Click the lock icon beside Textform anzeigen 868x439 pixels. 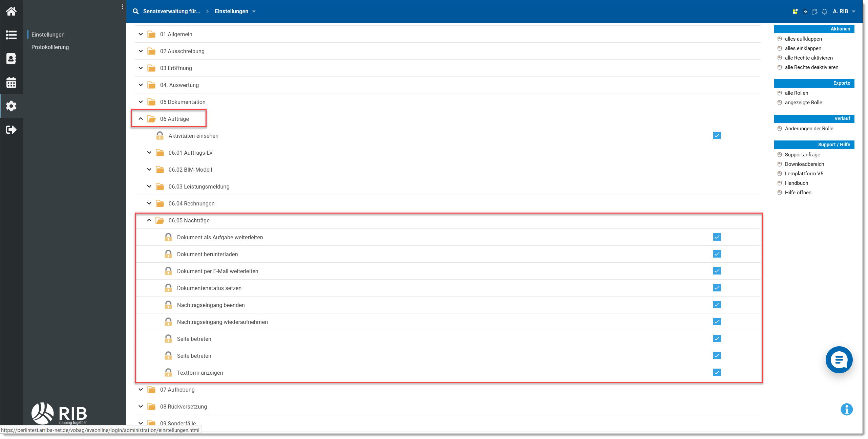click(168, 373)
